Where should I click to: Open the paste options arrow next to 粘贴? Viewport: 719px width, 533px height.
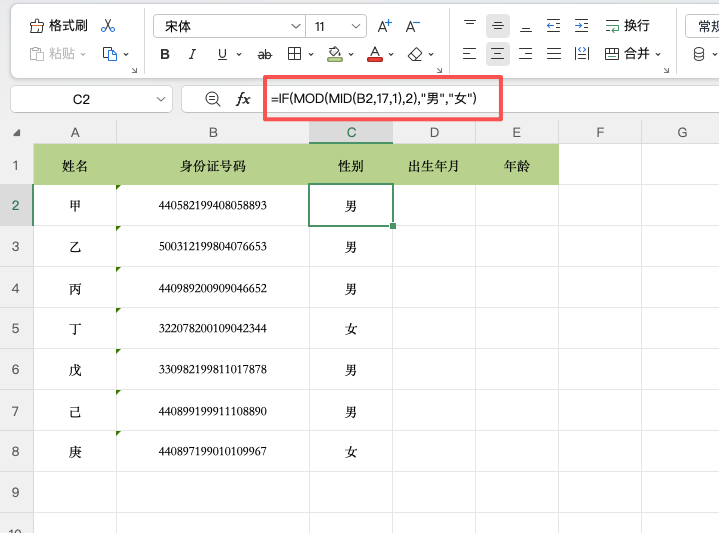pos(83,54)
